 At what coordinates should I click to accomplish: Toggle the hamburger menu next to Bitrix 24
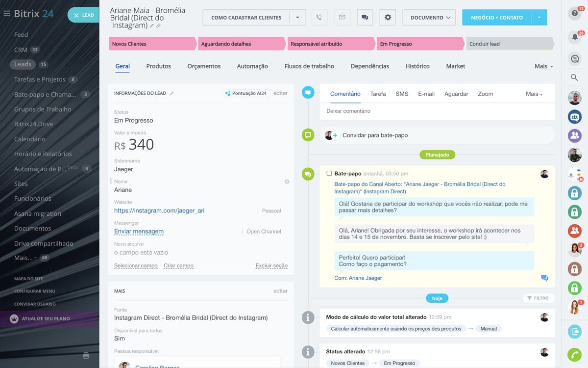7,14
